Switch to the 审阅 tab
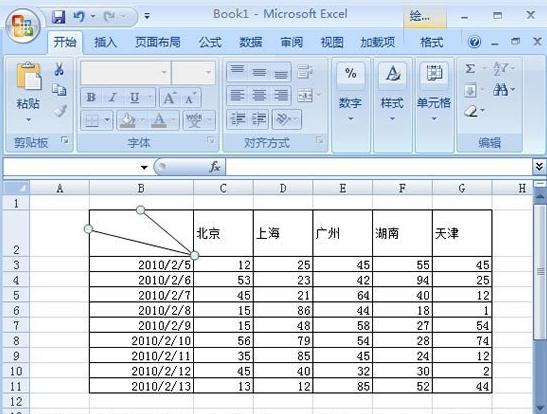The width and height of the screenshot is (547, 414). click(292, 42)
